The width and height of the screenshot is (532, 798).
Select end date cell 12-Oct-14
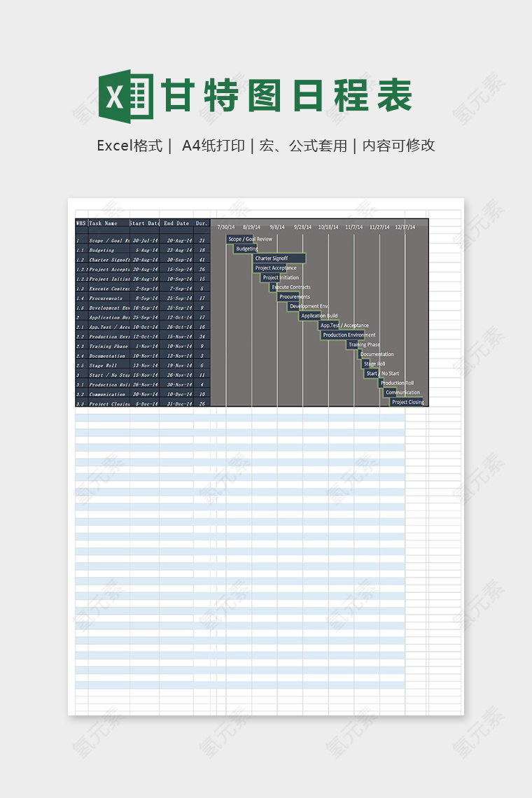[177, 317]
